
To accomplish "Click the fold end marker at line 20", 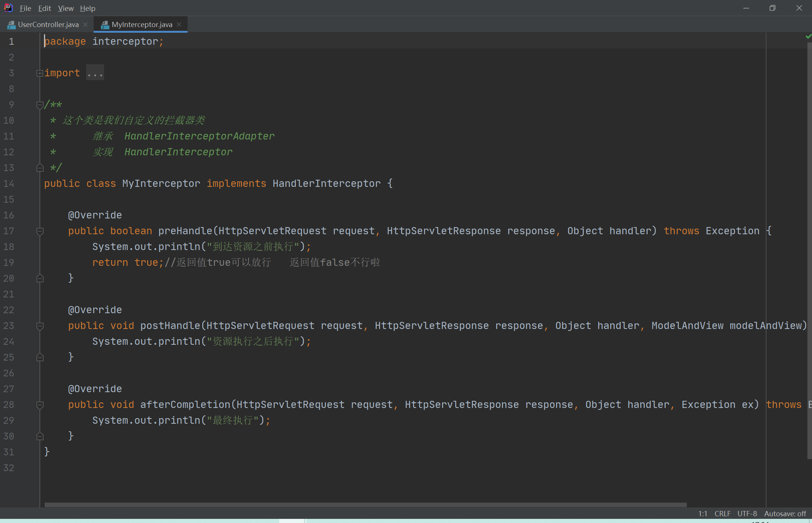I will (x=40, y=278).
